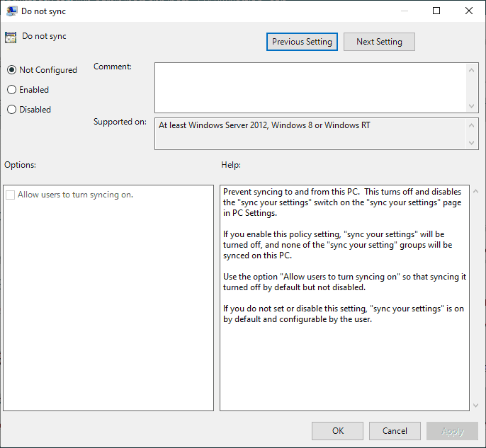Go to the Next Setting
486x448 pixels.
coord(379,42)
